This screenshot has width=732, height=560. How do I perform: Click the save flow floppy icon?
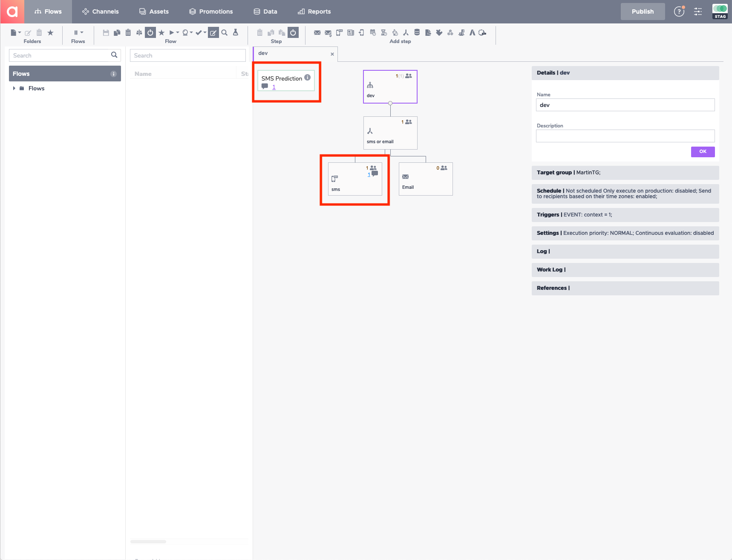pyautogui.click(x=106, y=32)
